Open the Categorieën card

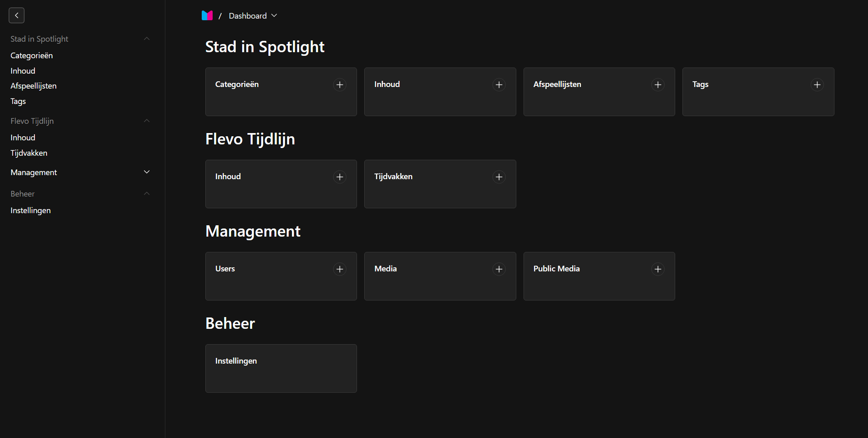click(281, 92)
